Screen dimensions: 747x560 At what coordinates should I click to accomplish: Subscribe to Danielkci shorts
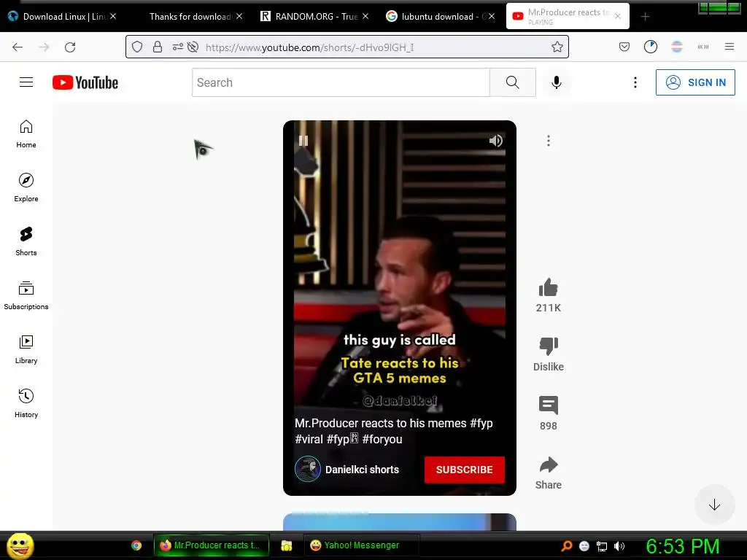(x=465, y=470)
